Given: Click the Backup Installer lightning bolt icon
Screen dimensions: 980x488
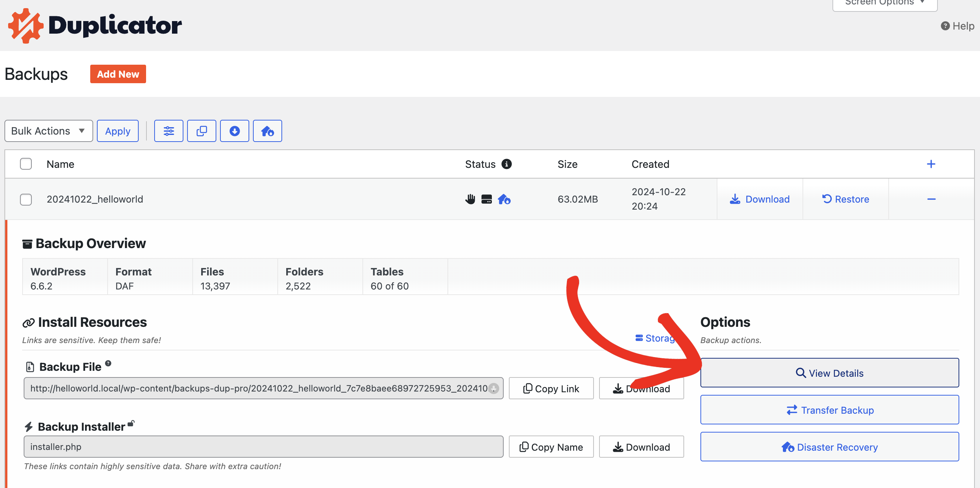Looking at the screenshot, I should (x=28, y=427).
